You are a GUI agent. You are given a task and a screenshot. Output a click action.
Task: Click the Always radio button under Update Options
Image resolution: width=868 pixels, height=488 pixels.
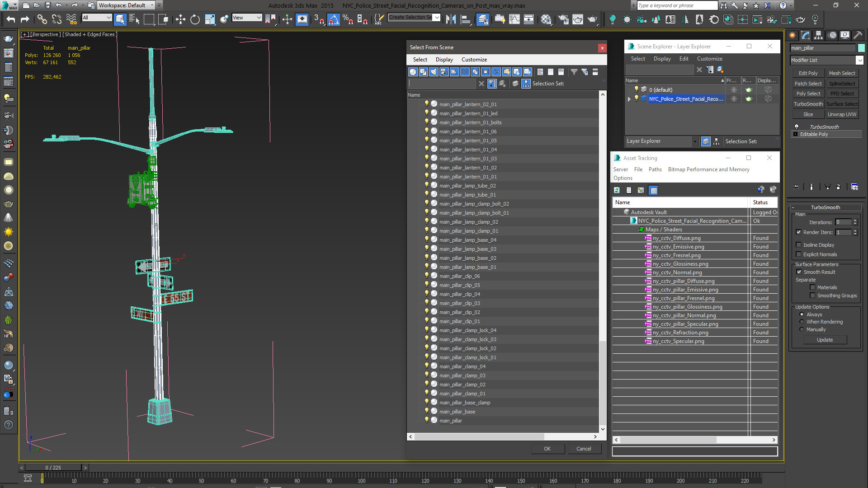[x=801, y=314]
